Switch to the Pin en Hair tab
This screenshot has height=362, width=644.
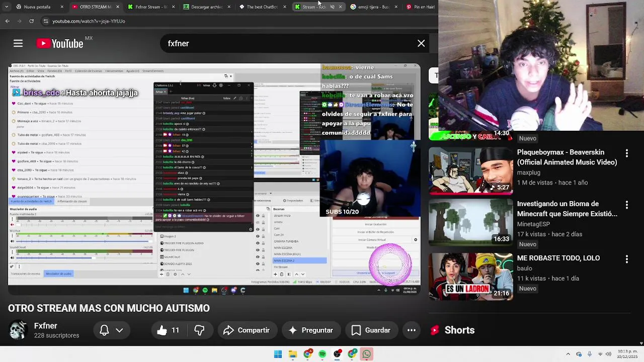[421, 7]
